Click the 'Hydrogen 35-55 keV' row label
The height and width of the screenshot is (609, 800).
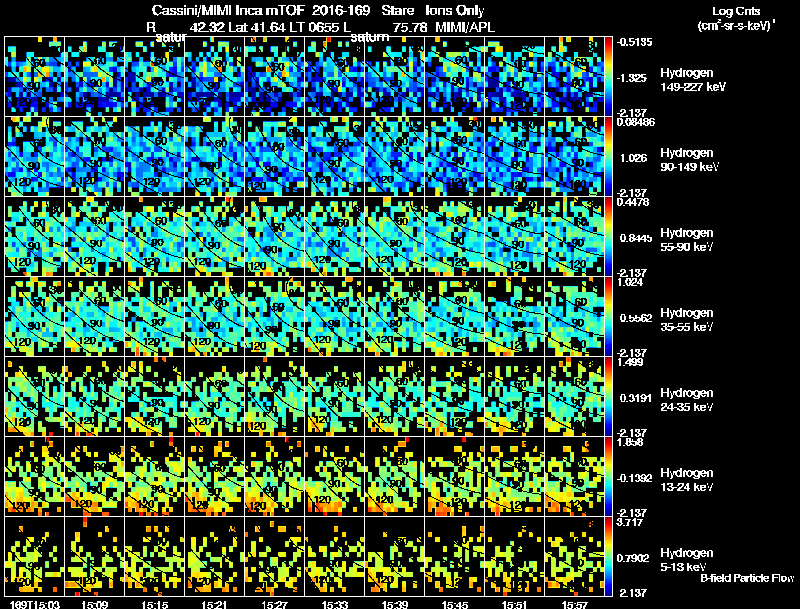pos(687,320)
